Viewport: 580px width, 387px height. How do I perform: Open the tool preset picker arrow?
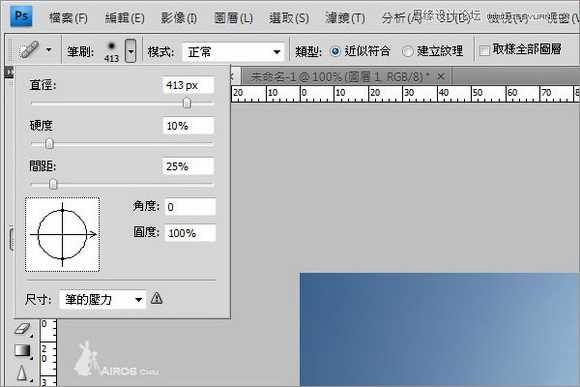48,49
